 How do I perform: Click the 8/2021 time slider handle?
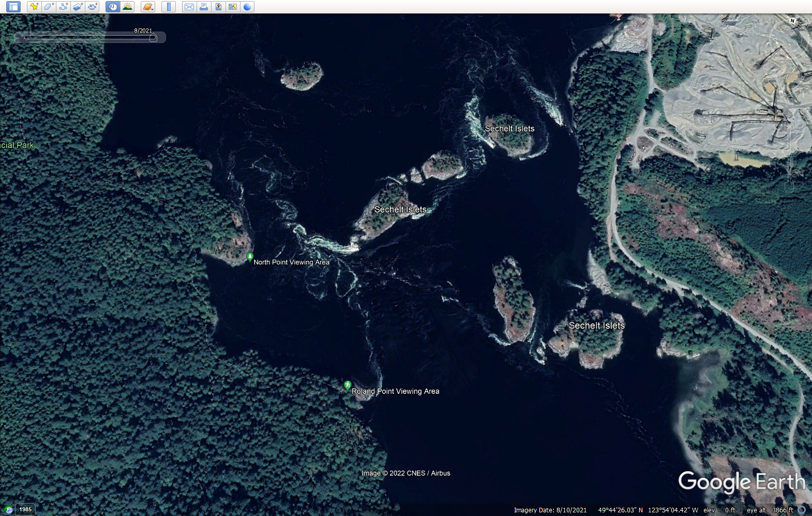[x=153, y=38]
